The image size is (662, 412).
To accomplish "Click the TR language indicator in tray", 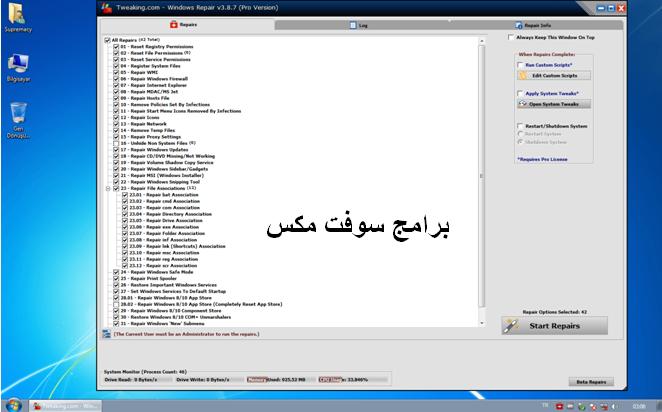I will (x=545, y=405).
